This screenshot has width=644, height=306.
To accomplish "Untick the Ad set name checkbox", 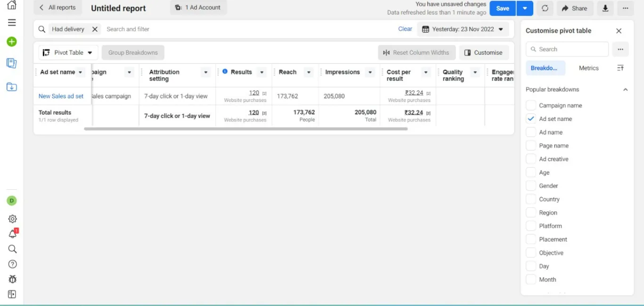I will coord(531,119).
